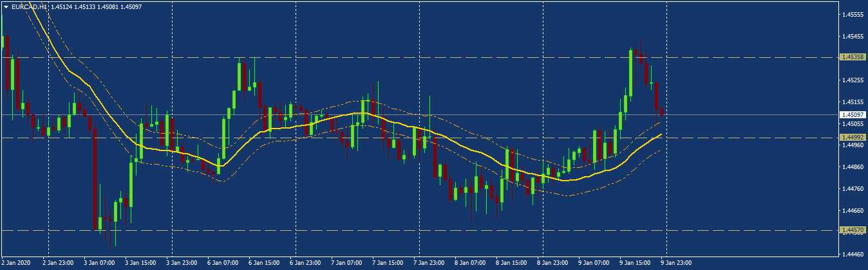Click the 1.44660 price scale label

tap(853, 211)
